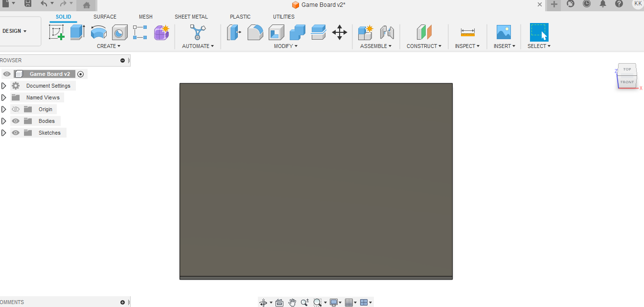Expand the Bodies folder

(x=4, y=121)
